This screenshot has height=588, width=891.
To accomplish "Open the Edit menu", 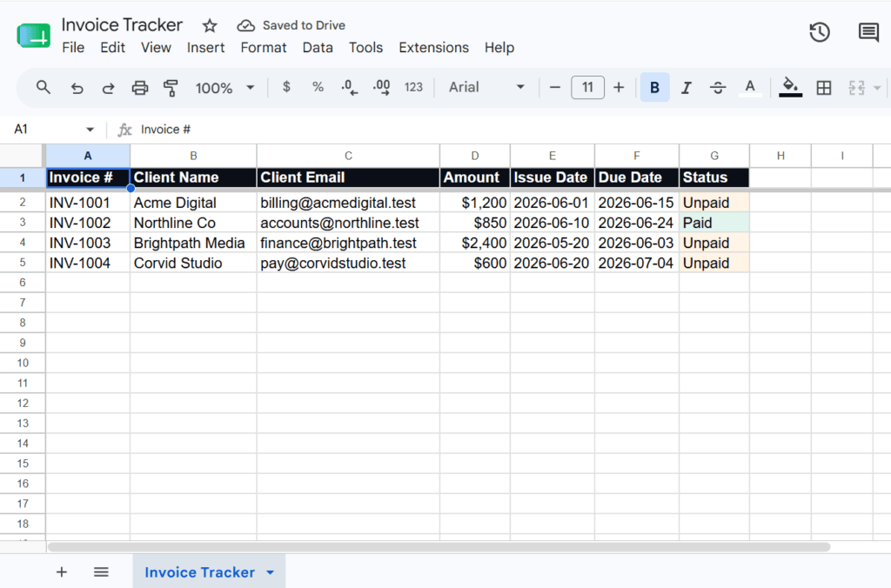I will tap(112, 48).
